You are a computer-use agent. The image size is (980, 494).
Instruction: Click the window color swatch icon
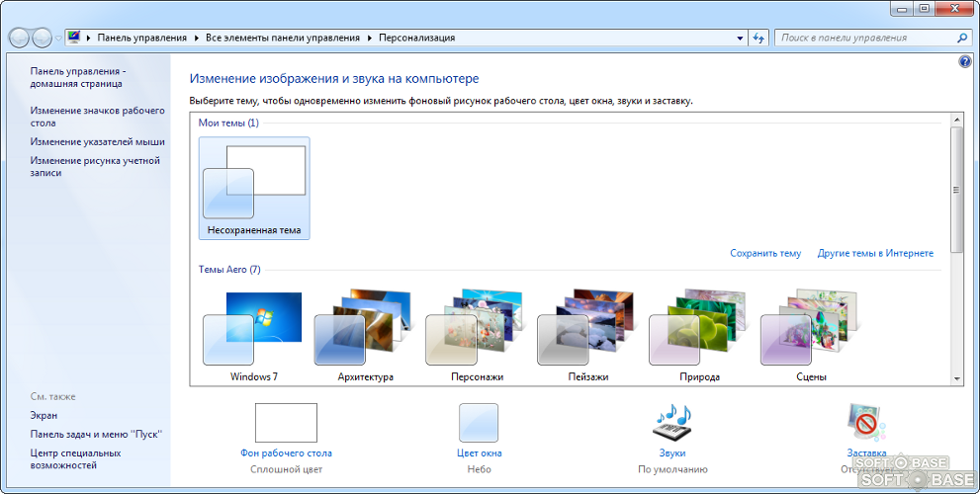(x=479, y=423)
